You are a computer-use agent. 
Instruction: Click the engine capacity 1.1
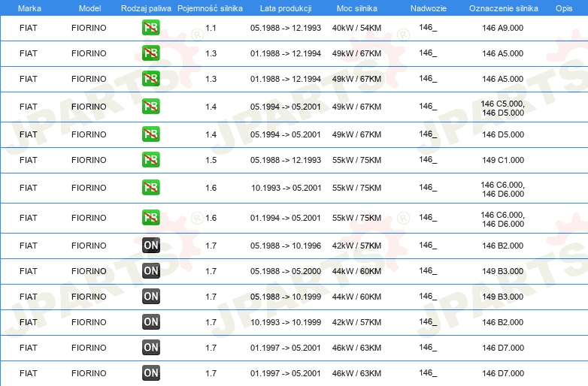[x=211, y=28]
